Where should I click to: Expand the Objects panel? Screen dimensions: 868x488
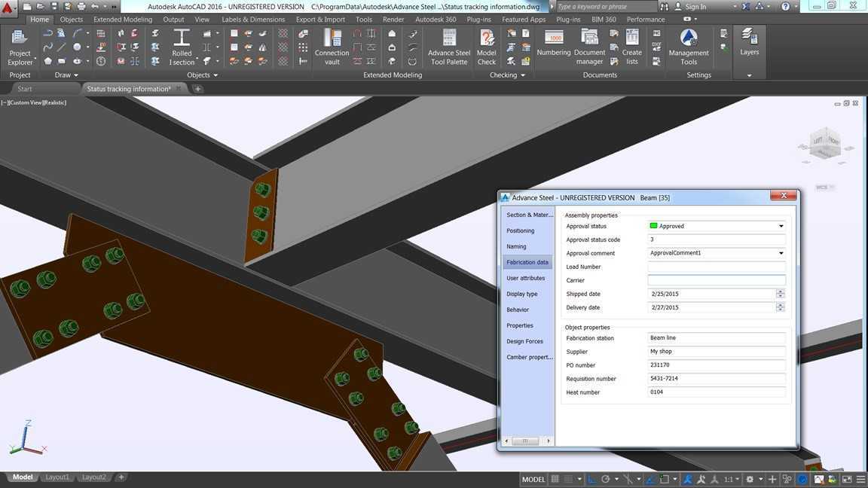tap(202, 75)
